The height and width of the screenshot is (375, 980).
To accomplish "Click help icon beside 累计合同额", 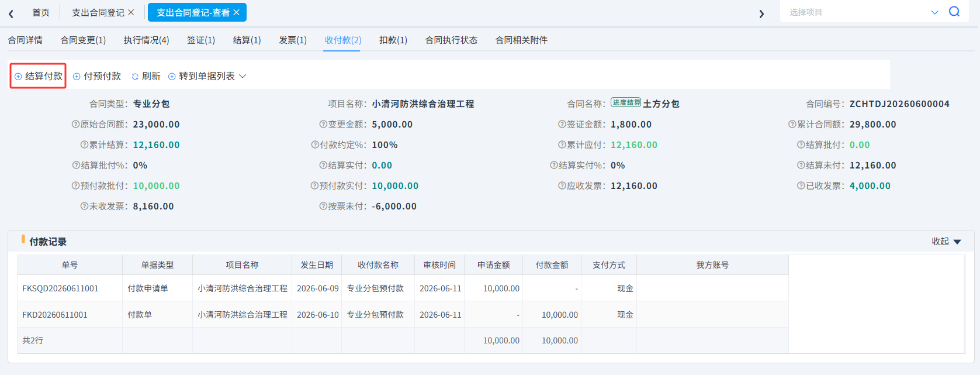I will tap(792, 125).
